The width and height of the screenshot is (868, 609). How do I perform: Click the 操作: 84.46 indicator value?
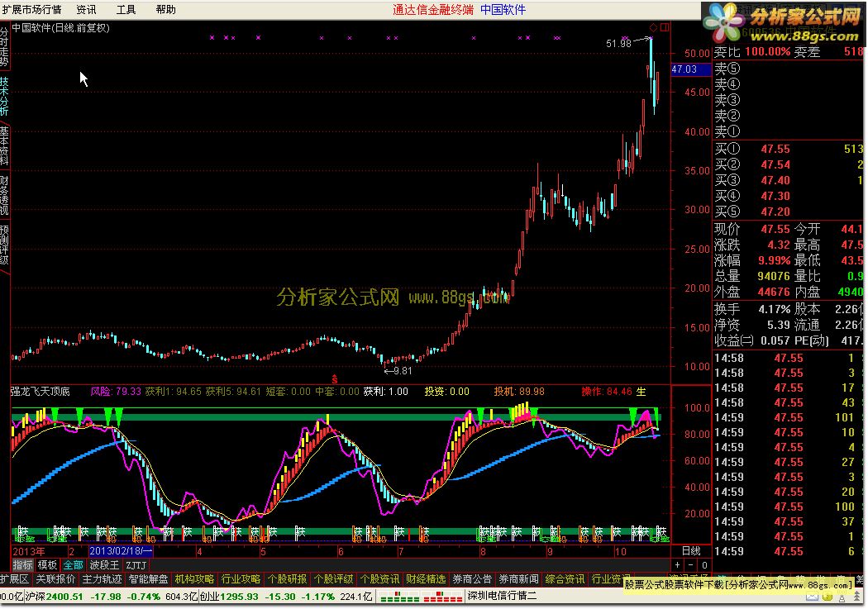pyautogui.click(x=607, y=392)
